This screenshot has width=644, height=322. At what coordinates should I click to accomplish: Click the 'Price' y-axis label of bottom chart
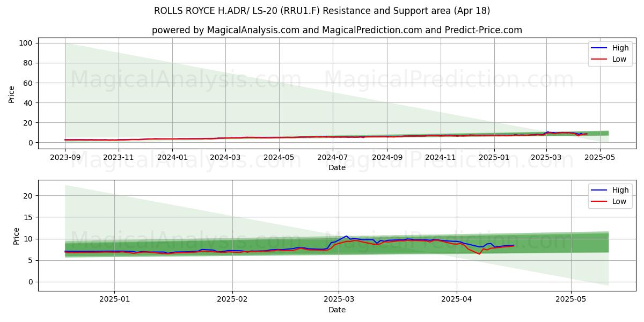point(17,236)
